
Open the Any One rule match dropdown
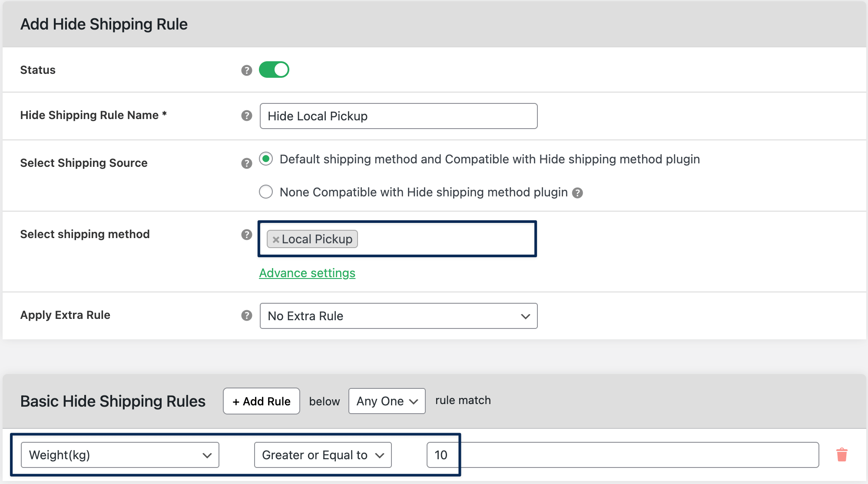[x=387, y=401]
